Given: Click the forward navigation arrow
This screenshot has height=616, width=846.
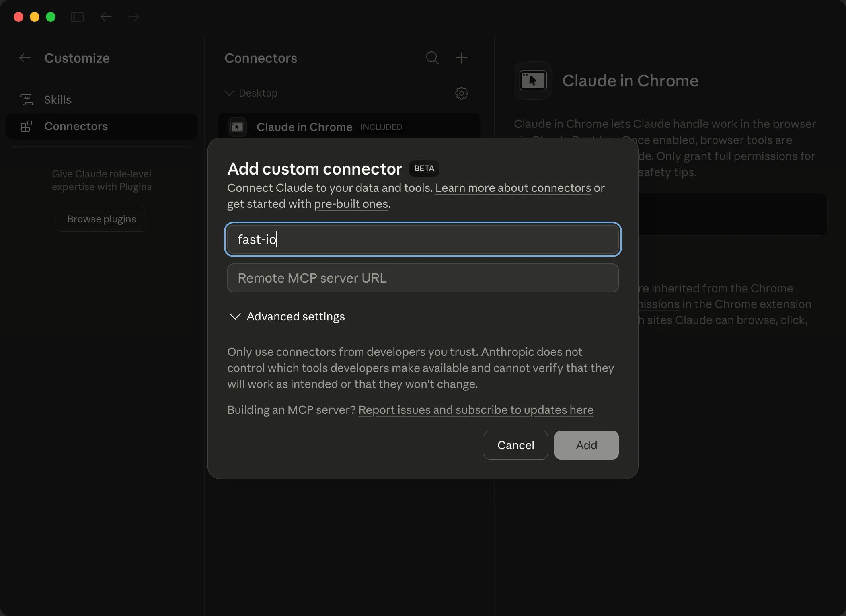Looking at the screenshot, I should (133, 17).
